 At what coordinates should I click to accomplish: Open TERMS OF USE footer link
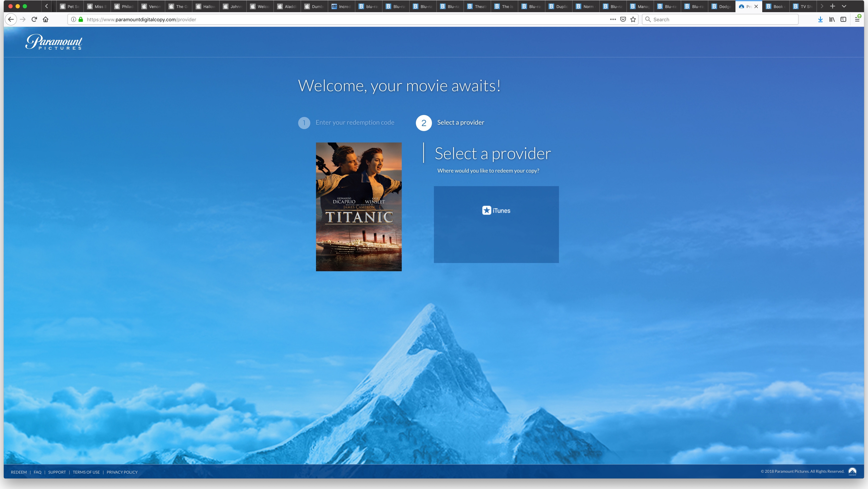(86, 472)
